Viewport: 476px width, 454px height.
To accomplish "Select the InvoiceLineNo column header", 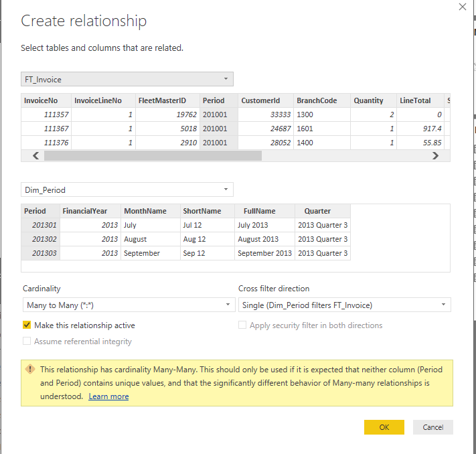I will (103, 100).
